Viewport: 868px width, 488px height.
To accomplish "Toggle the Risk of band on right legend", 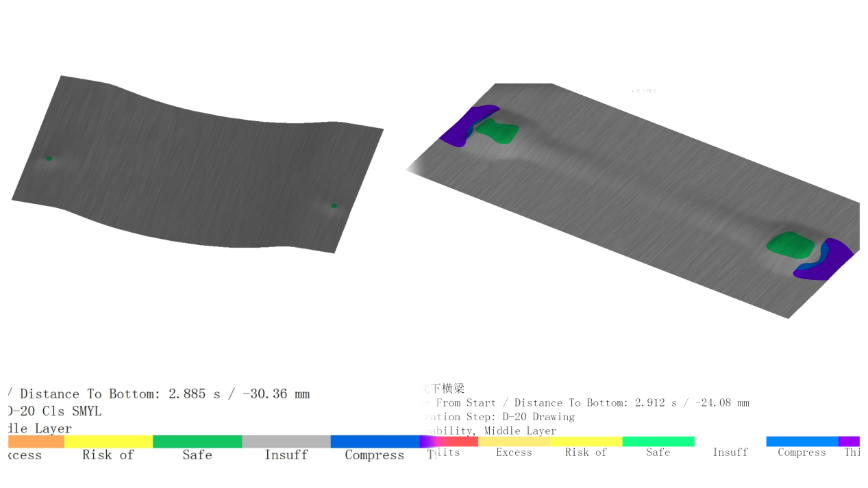I will point(586,441).
